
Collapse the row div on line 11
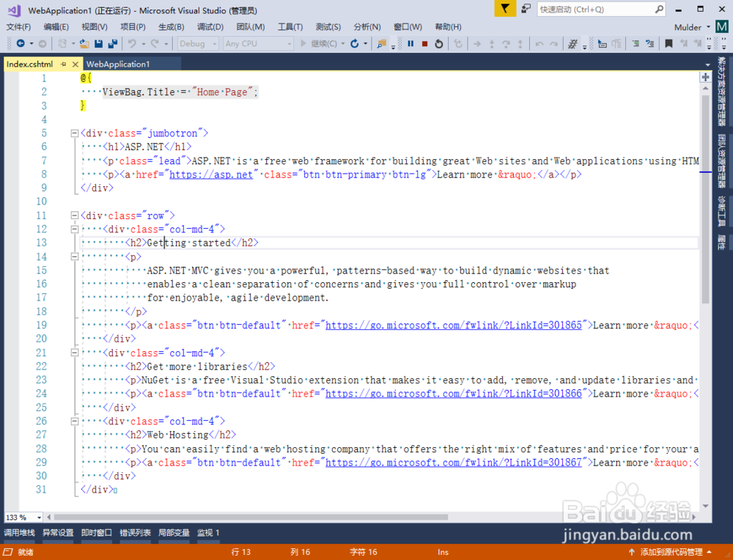[x=74, y=215]
